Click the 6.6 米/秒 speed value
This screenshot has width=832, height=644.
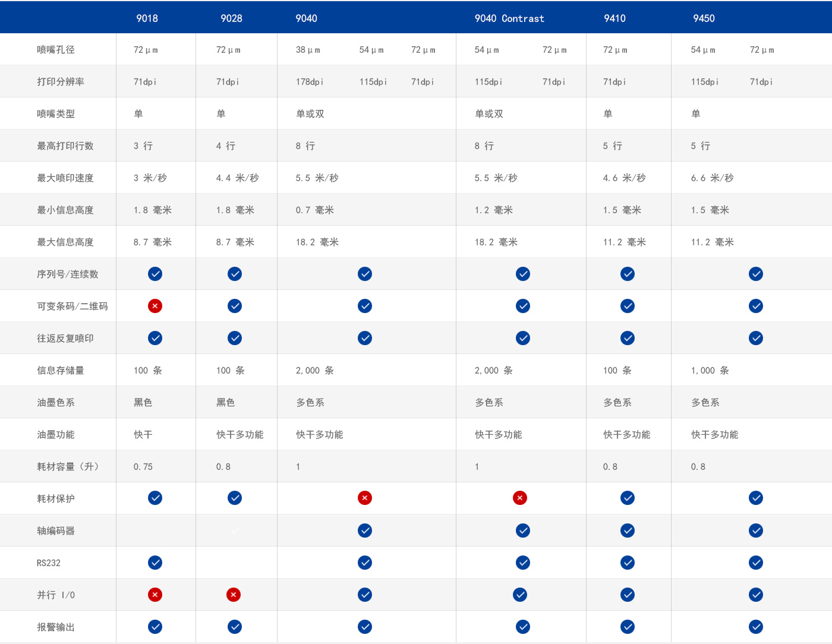pyautogui.click(x=712, y=178)
